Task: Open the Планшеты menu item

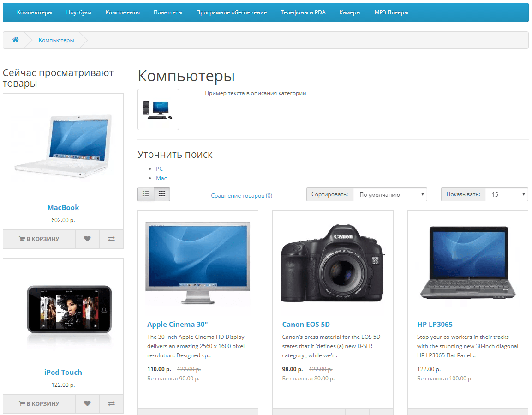Action: tap(168, 12)
